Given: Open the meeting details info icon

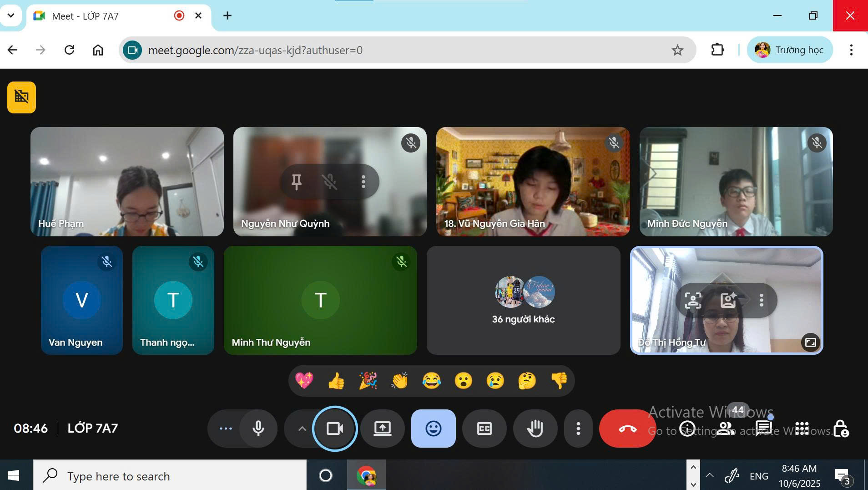Looking at the screenshot, I should (687, 429).
